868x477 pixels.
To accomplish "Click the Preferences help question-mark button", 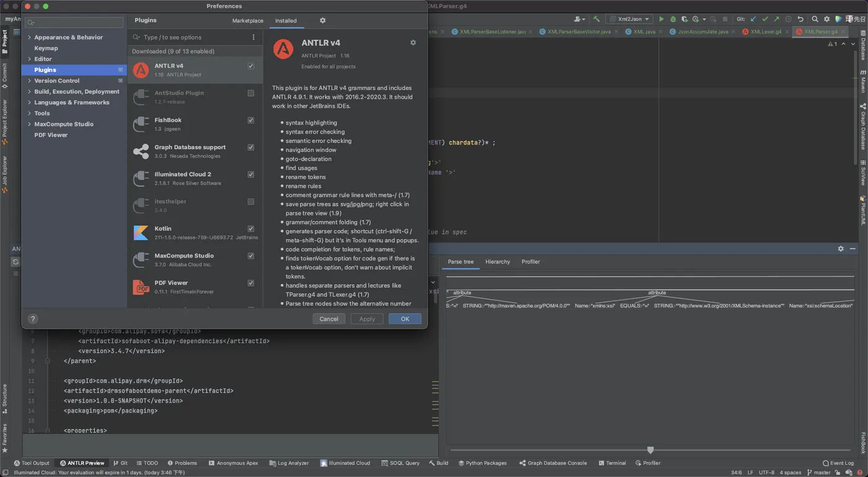I will tap(33, 319).
